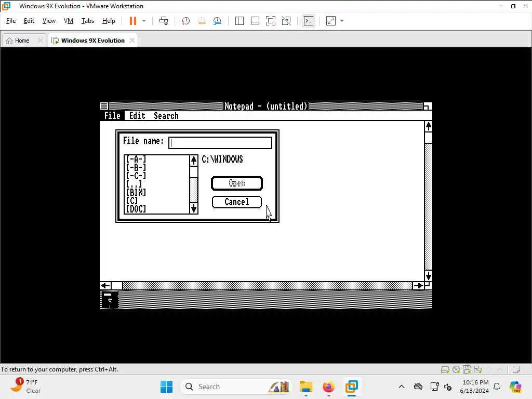
Task: Show hidden system tray icons chevron
Action: [x=402, y=387]
